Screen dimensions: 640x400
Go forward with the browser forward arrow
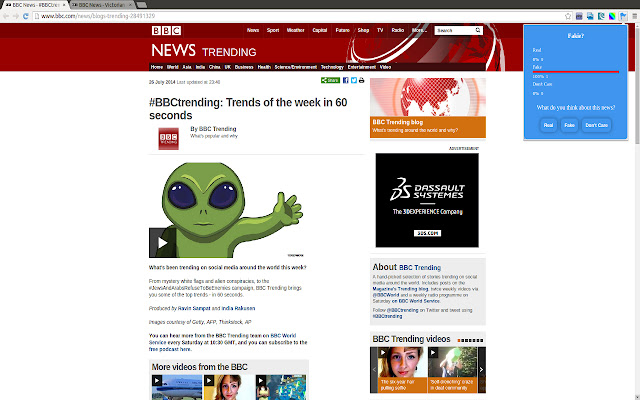16,16
